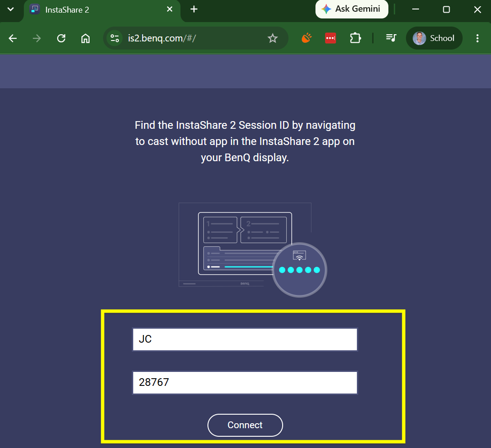
Task: Click the Find the InstaShare 2 Session ID text
Action: coord(245,141)
